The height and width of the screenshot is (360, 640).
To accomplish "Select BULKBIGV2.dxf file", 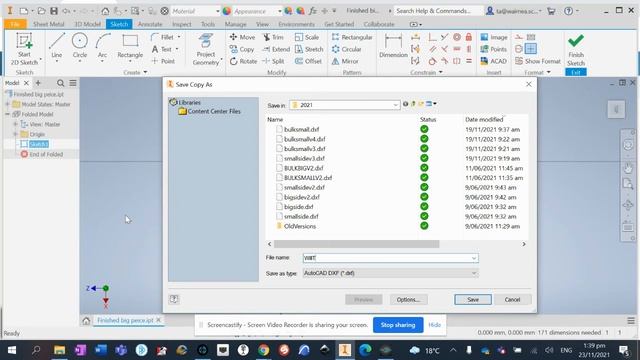I will [x=303, y=168].
